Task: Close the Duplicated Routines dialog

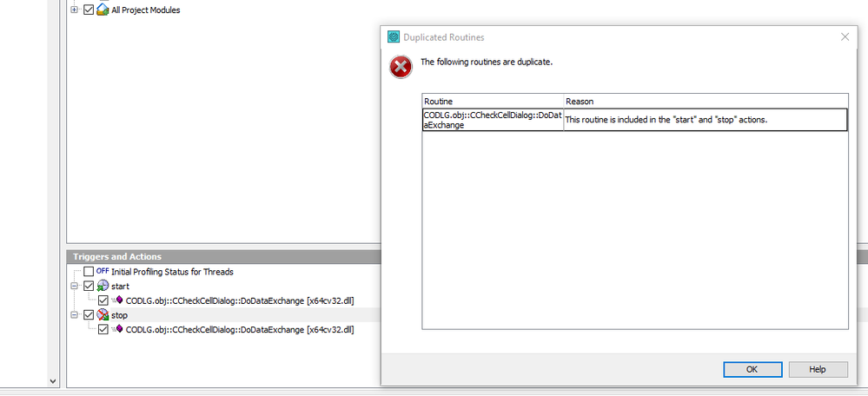Action: 845,37
